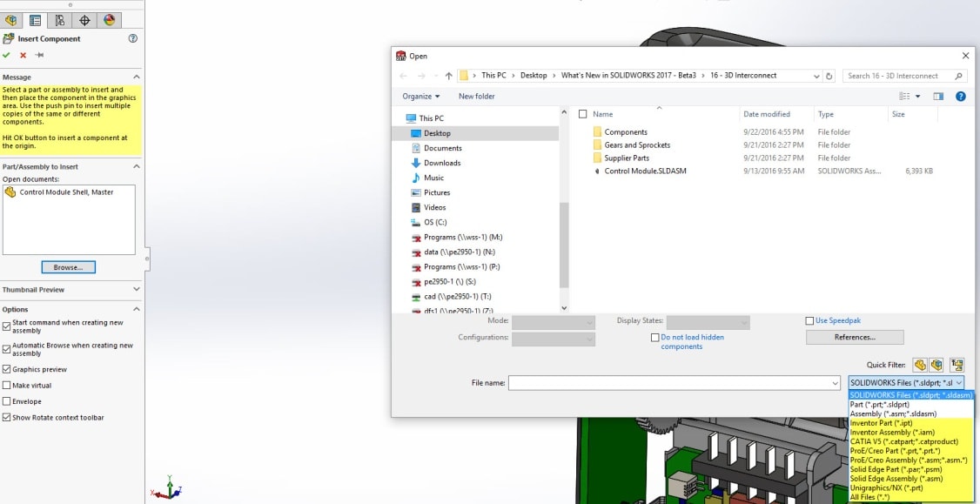The height and width of the screenshot is (504, 980).
Task: Toggle the preview pane icon
Action: point(938,97)
